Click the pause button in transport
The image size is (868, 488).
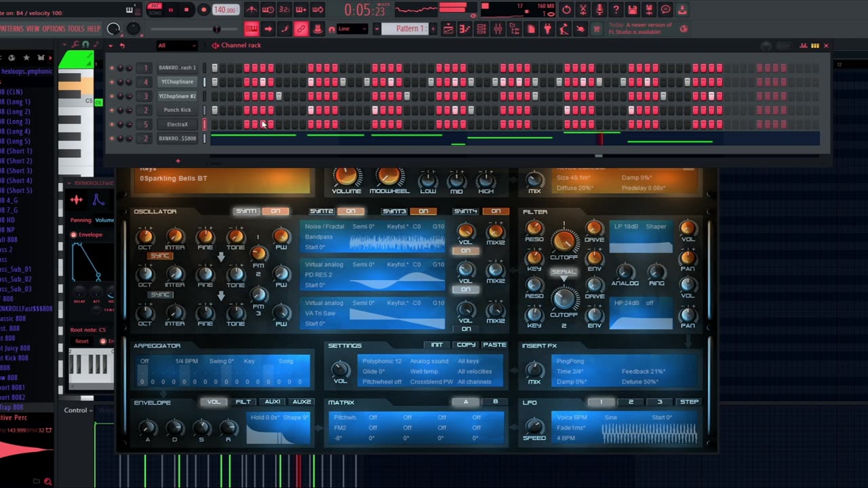[x=171, y=9]
